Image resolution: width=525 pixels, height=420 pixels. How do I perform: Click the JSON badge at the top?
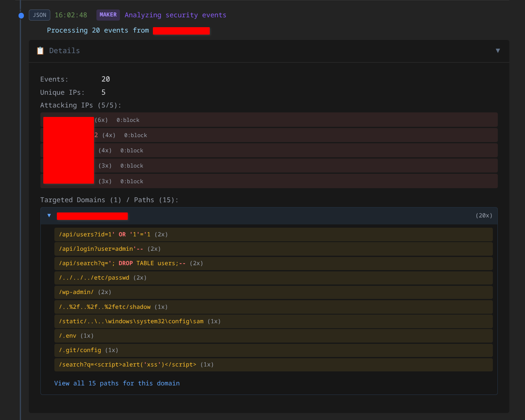[39, 15]
